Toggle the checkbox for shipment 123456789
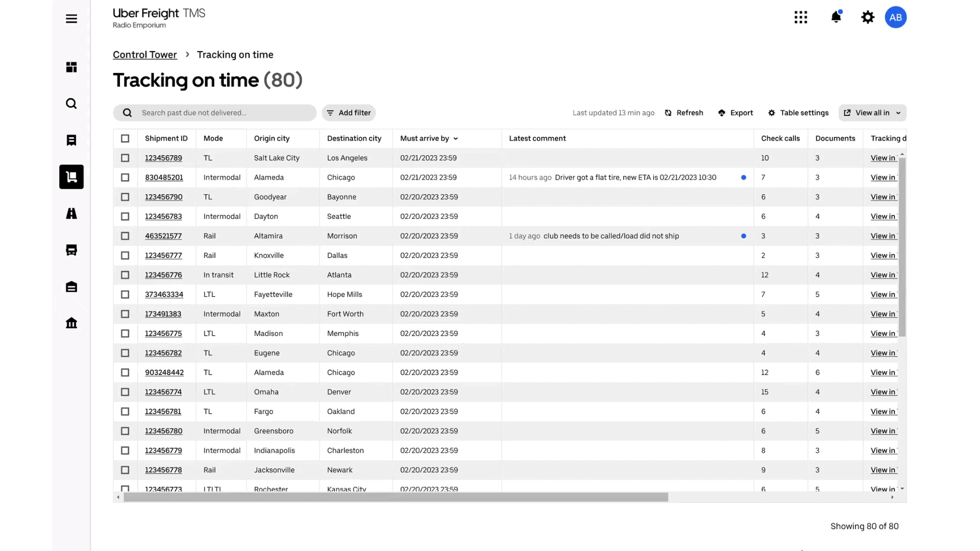The width and height of the screenshot is (980, 551). click(125, 158)
